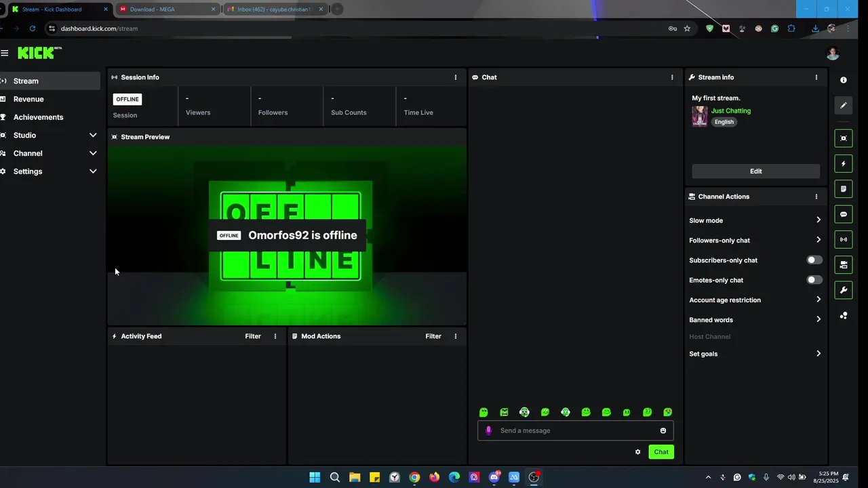
Task: Open the user avatar at top right
Action: pyautogui.click(x=833, y=53)
